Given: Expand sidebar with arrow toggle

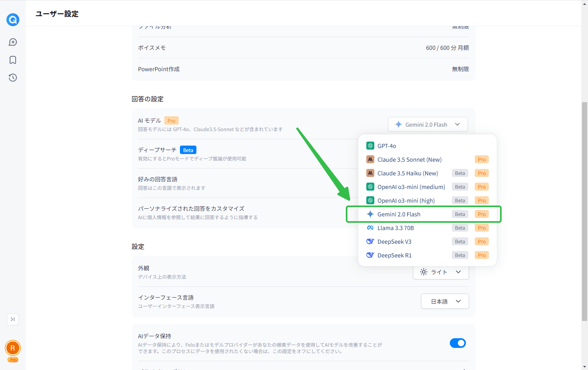Looking at the screenshot, I should (13, 319).
